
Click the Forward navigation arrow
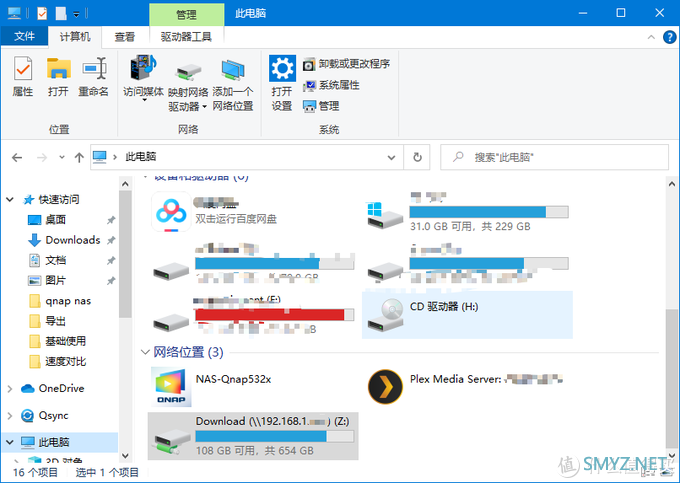pos(42,157)
